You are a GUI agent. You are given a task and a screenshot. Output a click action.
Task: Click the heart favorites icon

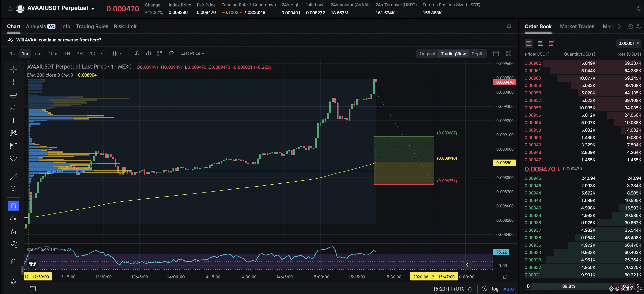click(14, 158)
